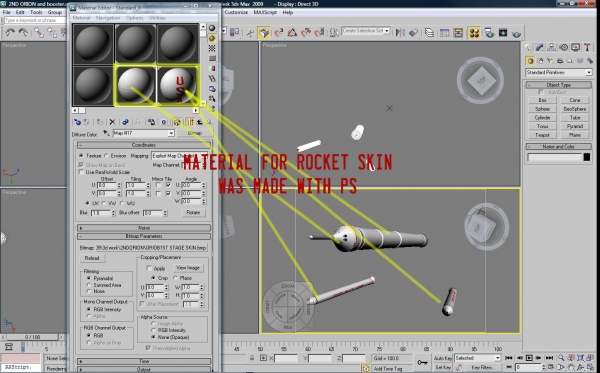
Task: Click the Material Editor toolbar icon
Action: click(x=474, y=33)
